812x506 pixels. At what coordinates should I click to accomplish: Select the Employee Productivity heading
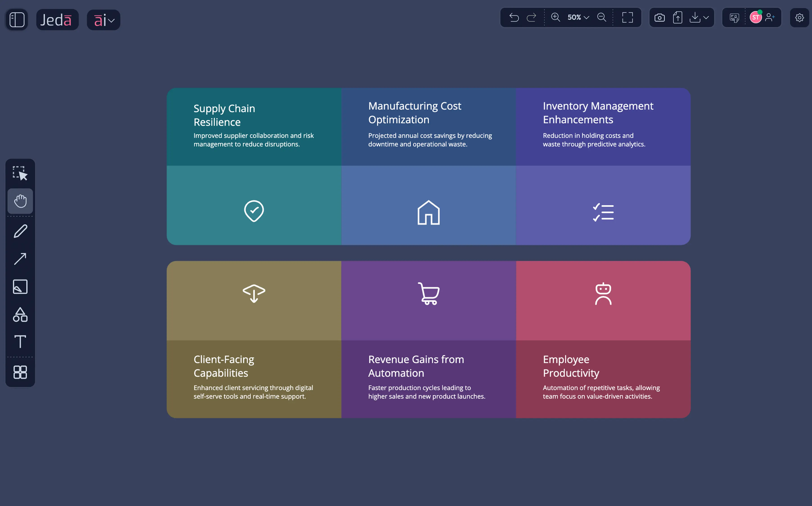click(571, 366)
